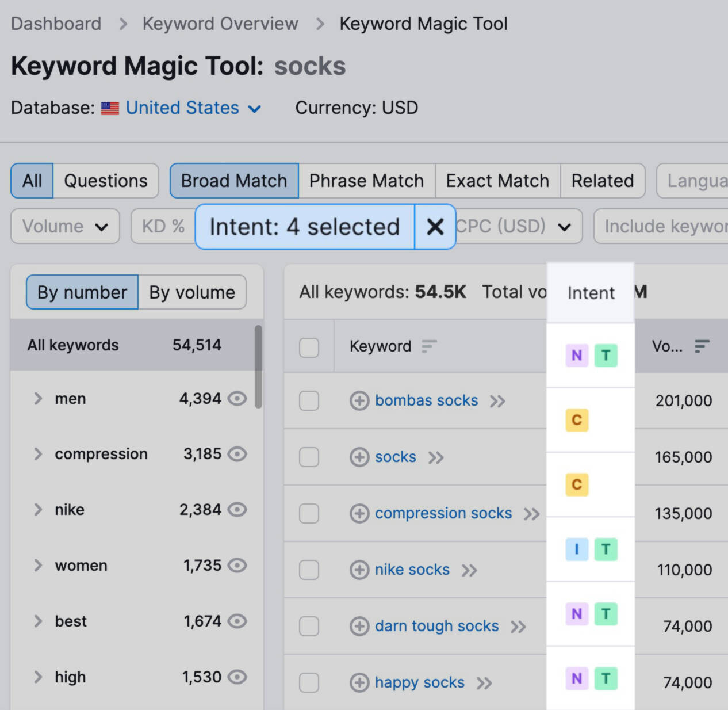The image size is (728, 710).
Task: Open the Volume filter dropdown
Action: tap(65, 226)
